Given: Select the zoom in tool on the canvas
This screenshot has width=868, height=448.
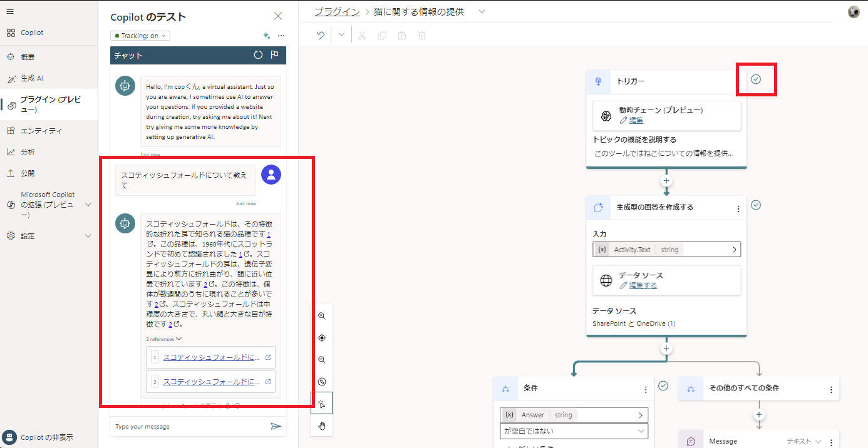Looking at the screenshot, I should (x=322, y=316).
